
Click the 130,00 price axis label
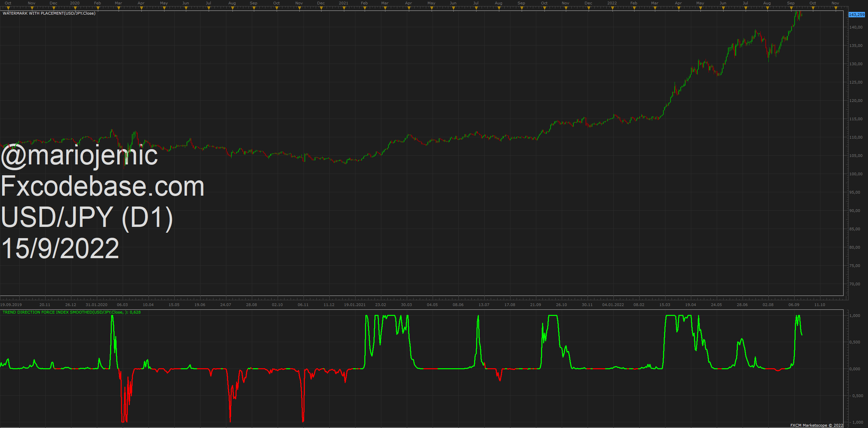tap(856, 64)
